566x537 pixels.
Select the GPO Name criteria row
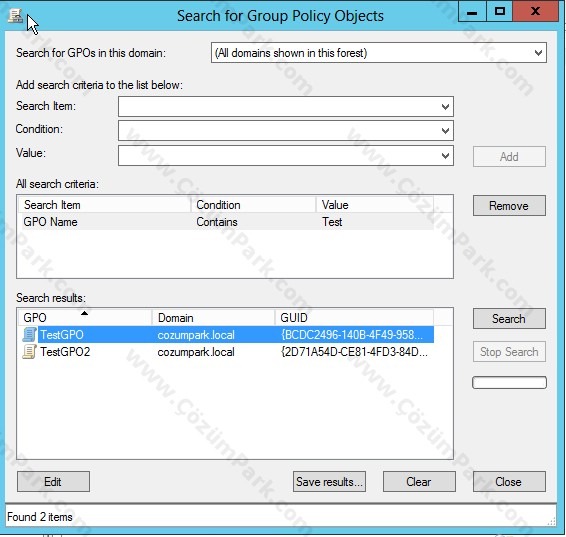click(x=226, y=222)
